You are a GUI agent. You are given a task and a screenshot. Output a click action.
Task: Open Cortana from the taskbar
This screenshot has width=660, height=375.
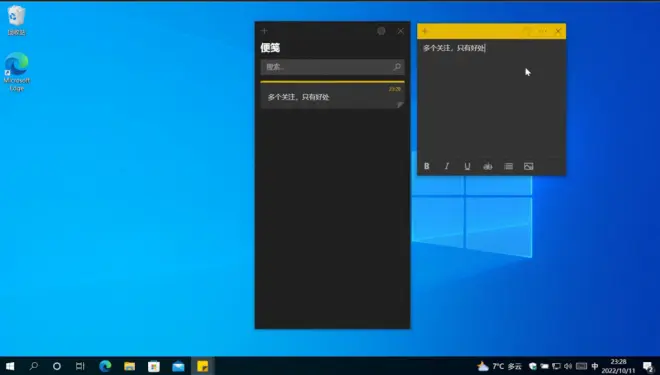click(x=57, y=366)
